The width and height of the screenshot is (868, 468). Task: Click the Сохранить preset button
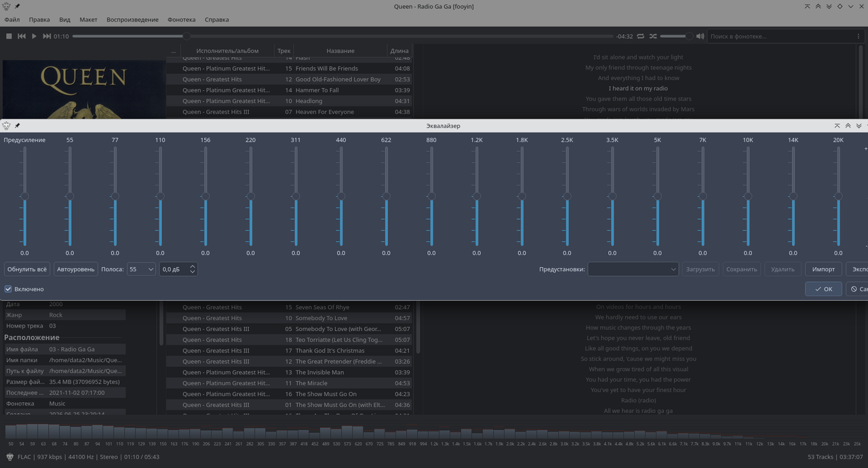click(741, 269)
